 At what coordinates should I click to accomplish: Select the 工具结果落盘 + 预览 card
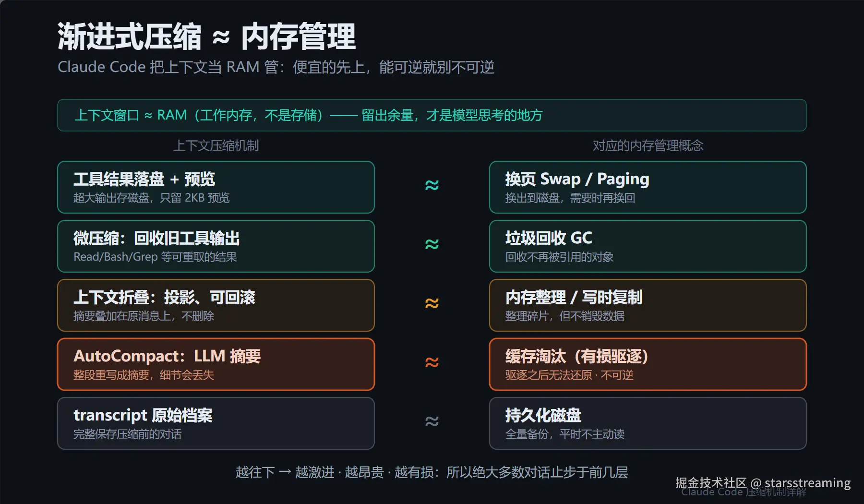[x=216, y=187]
